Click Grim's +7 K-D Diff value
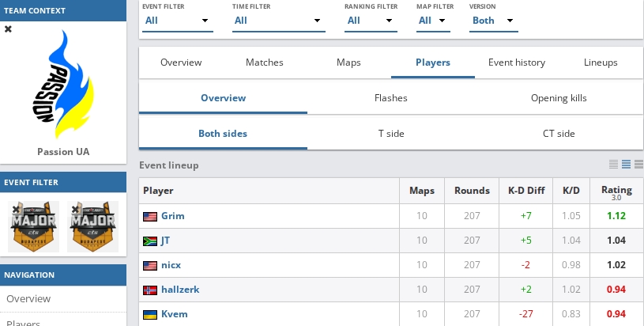644x326 pixels. coord(525,216)
